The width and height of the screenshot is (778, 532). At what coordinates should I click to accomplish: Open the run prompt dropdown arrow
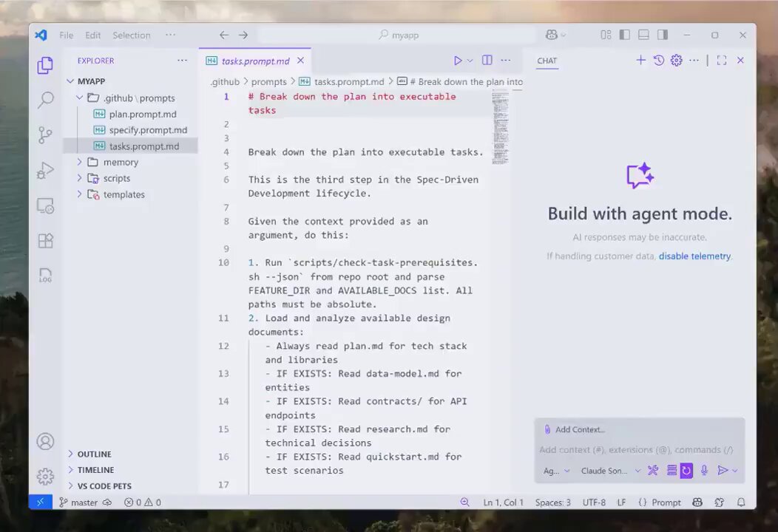[470, 61]
